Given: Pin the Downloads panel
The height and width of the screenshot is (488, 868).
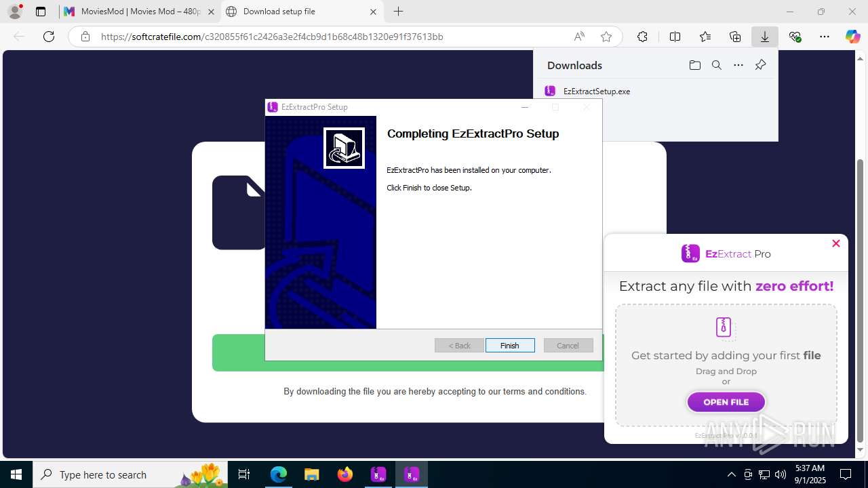Looking at the screenshot, I should point(760,65).
